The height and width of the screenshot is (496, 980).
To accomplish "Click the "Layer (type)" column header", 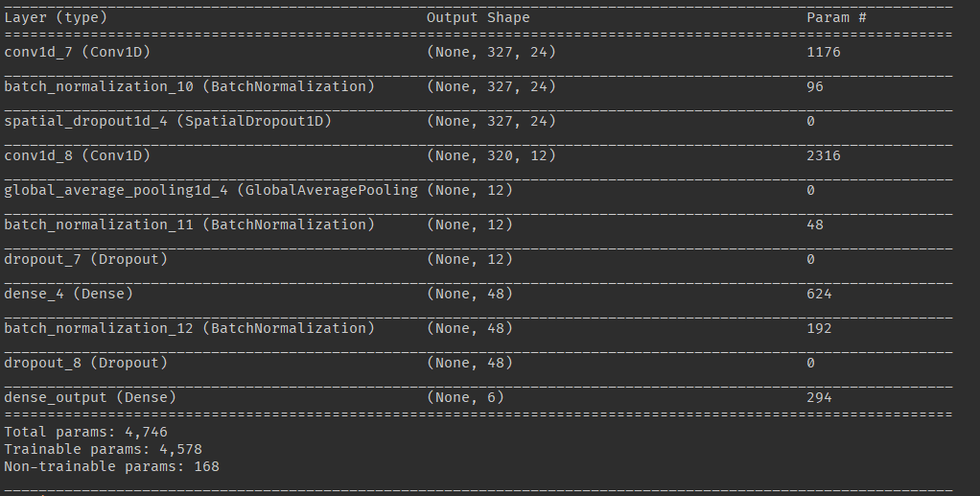I will [56, 17].
